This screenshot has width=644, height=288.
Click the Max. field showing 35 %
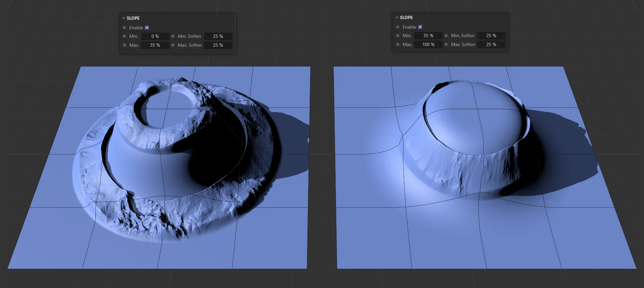(x=155, y=45)
